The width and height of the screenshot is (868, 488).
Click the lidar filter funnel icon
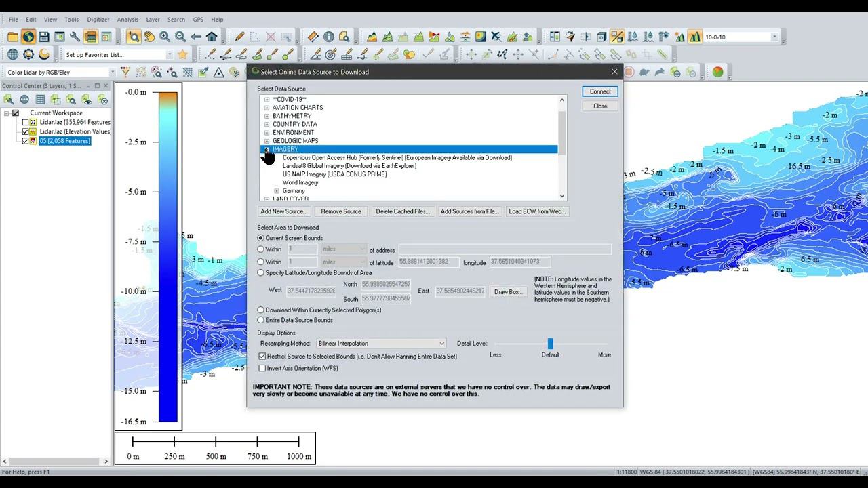coord(125,72)
